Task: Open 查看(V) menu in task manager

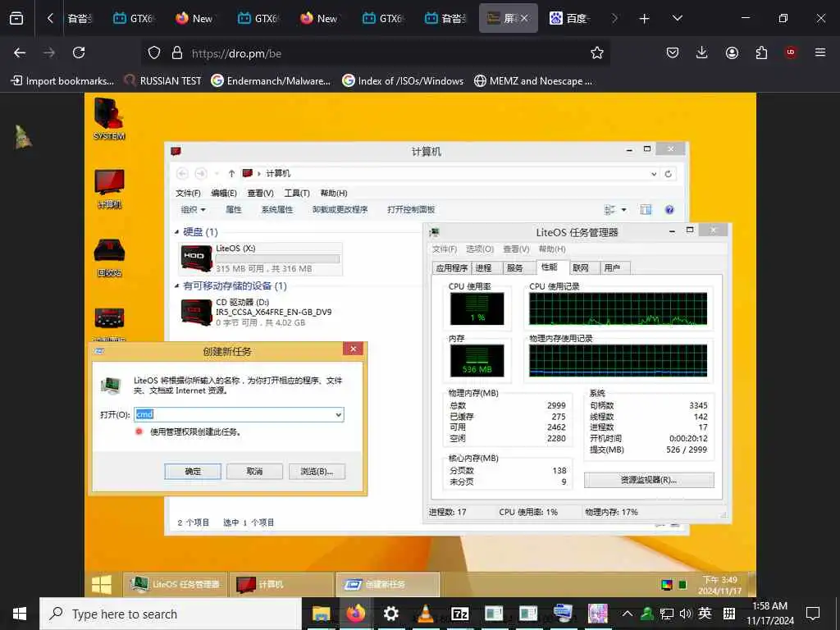Action: pyautogui.click(x=516, y=249)
